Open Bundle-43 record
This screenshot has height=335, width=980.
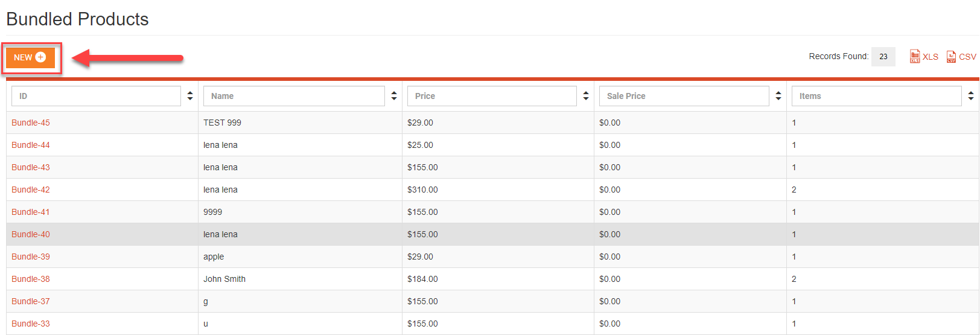[31, 167]
